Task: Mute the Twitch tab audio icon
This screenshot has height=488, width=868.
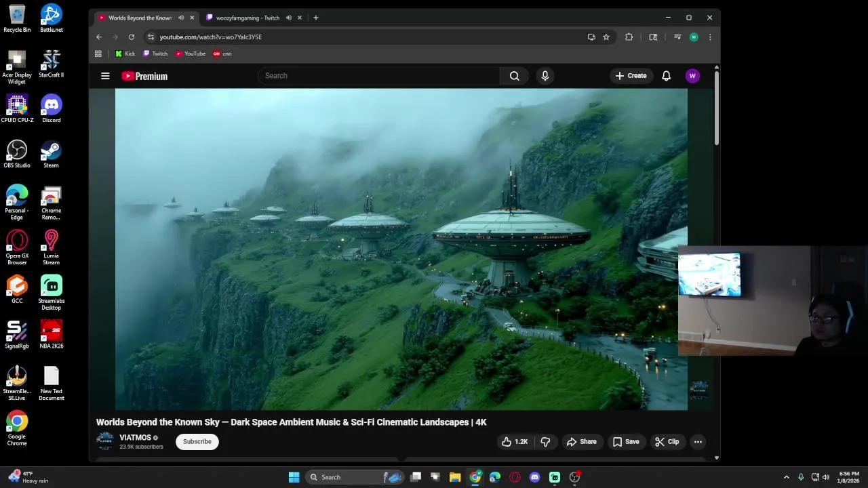Action: pos(289,18)
